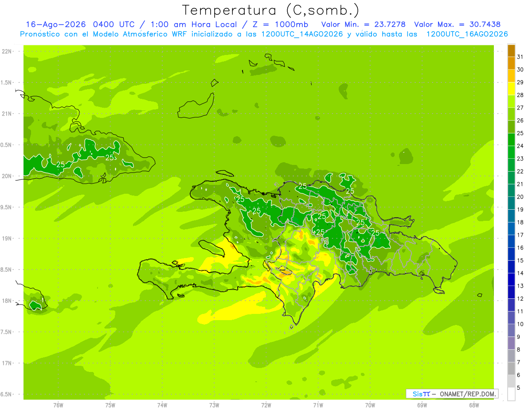Click the "72W" longitude axis label

click(266, 405)
